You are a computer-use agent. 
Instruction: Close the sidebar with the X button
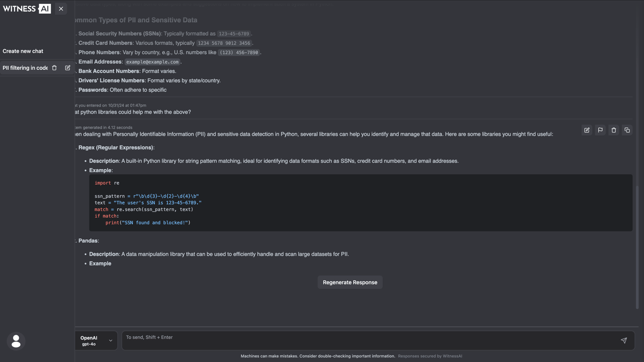click(x=61, y=8)
